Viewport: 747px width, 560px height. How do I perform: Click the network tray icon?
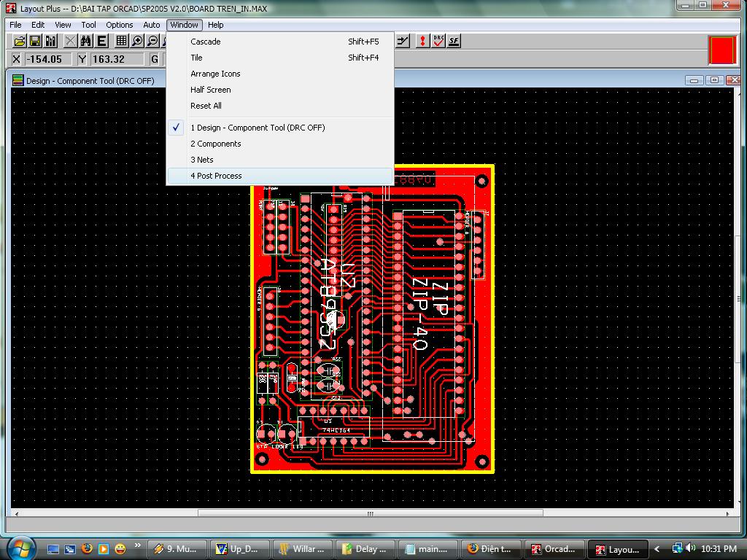pyautogui.click(x=677, y=548)
